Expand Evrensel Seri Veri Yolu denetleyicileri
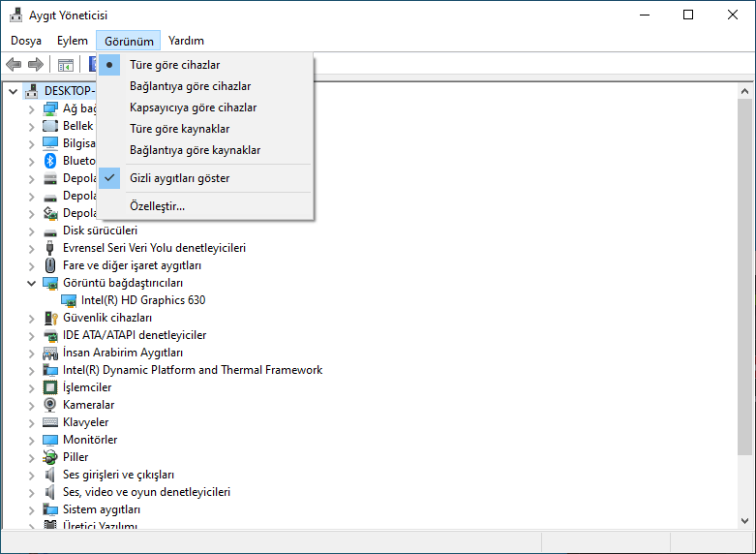This screenshot has height=554, width=756. pyautogui.click(x=31, y=249)
